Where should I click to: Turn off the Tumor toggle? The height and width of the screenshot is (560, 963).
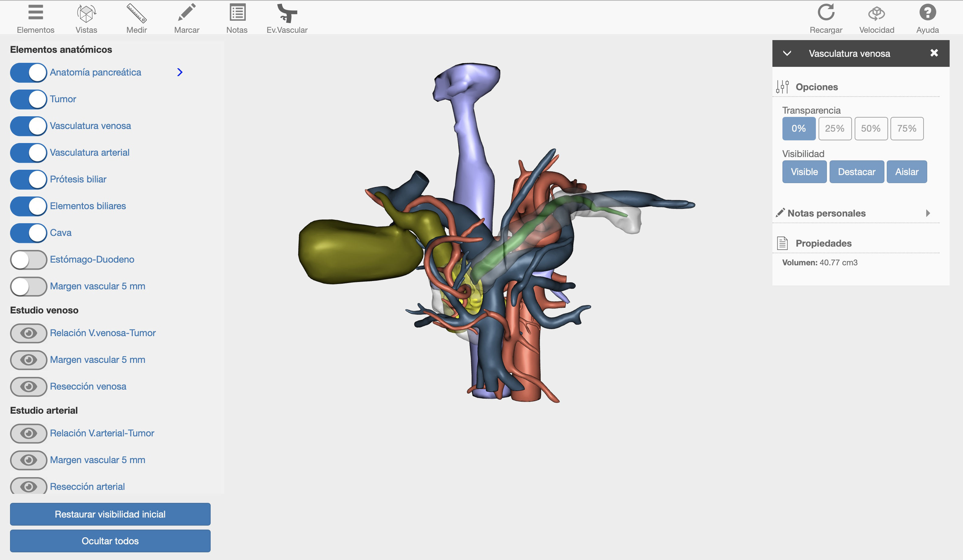click(29, 99)
